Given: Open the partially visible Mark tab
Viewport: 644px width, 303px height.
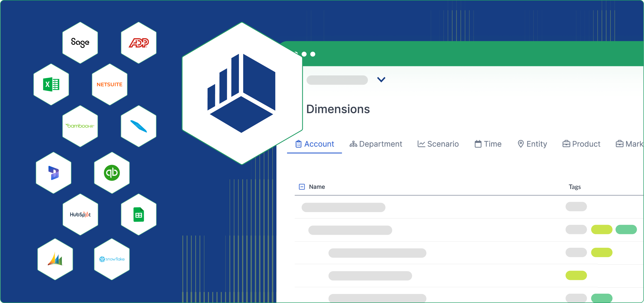Looking at the screenshot, I should (x=630, y=144).
